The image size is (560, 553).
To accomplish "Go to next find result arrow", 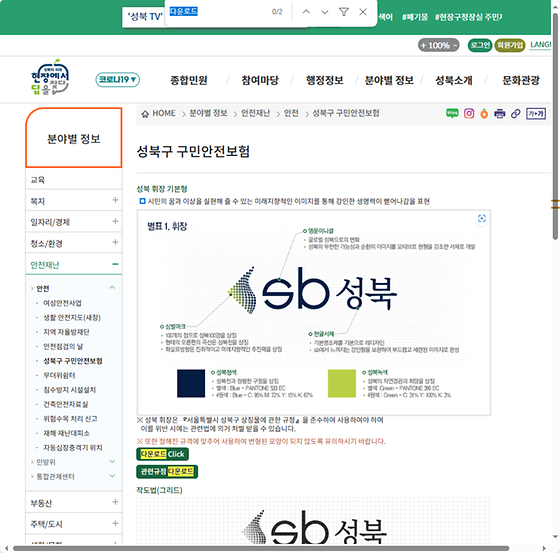I will click(325, 12).
